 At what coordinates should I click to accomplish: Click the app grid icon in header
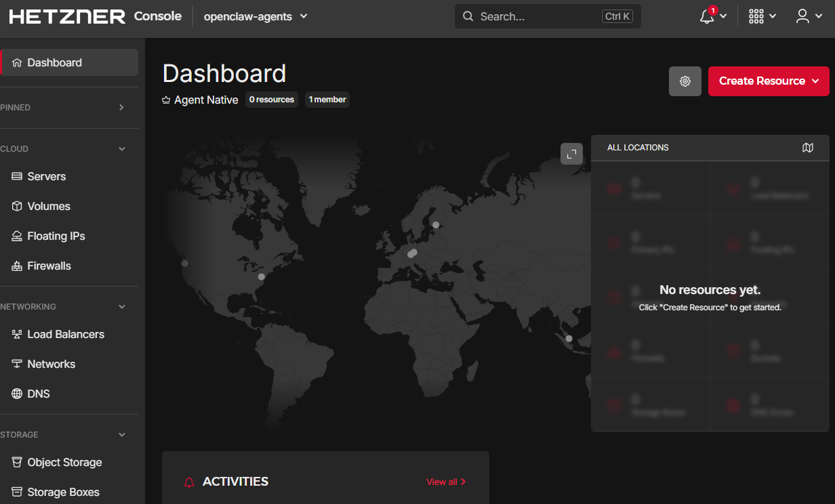pos(756,16)
